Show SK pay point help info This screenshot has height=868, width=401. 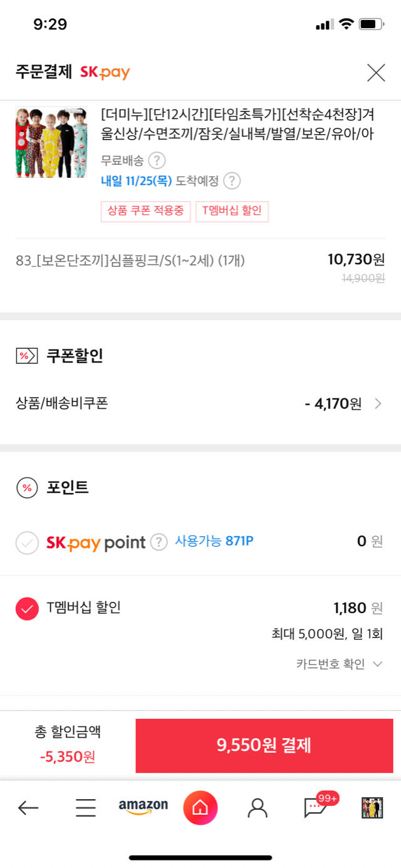coord(159,542)
